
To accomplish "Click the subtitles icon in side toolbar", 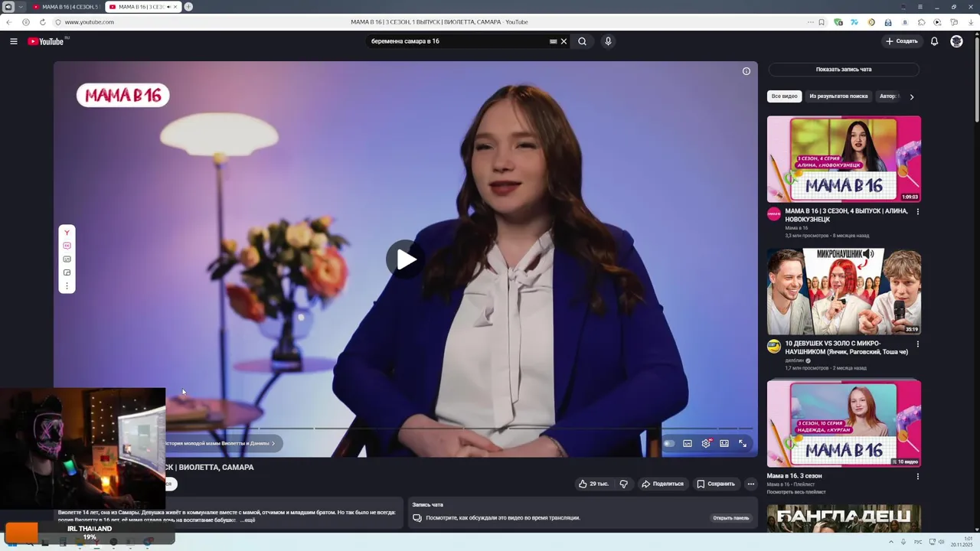I will coord(67,259).
